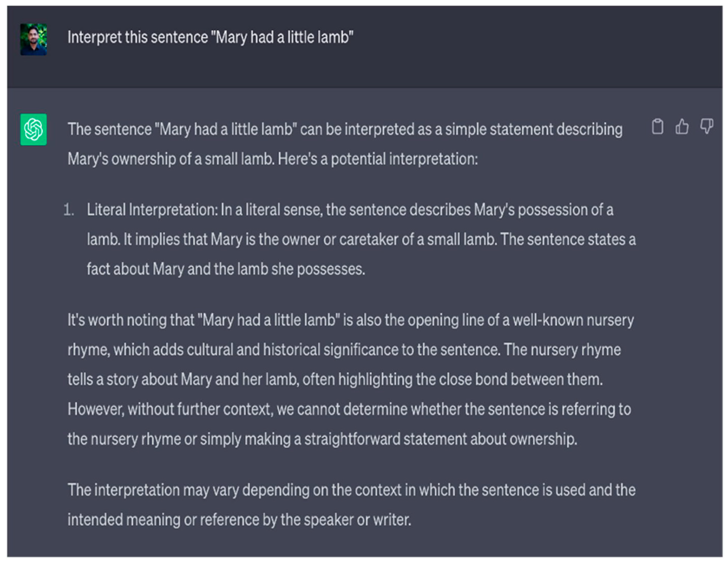Click the list number "1."

pyautogui.click(x=69, y=210)
